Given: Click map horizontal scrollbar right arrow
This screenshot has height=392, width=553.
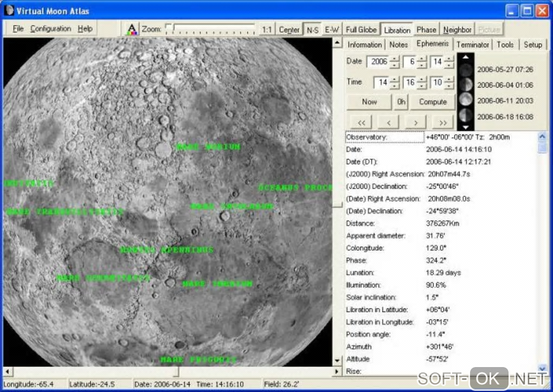Looking at the screenshot, I should point(337,371).
